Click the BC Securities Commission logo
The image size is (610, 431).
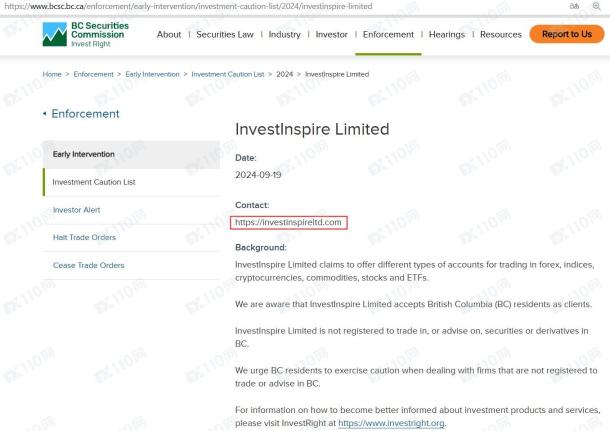tap(86, 34)
